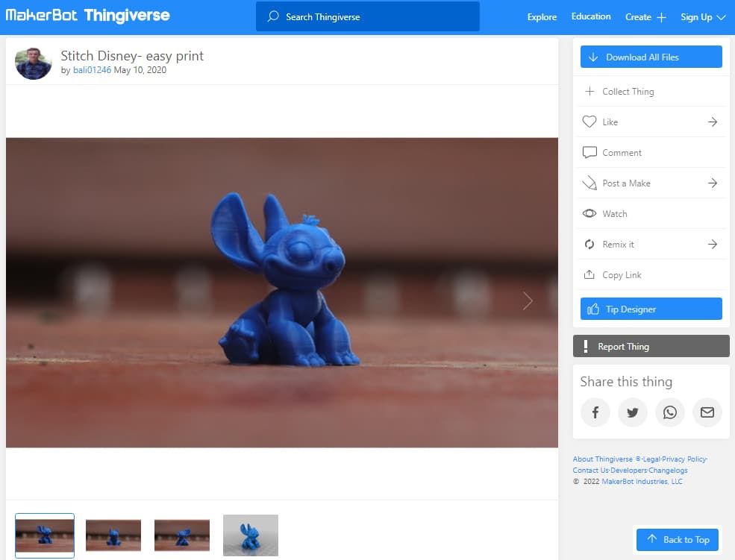
Task: Select the Education menu item
Action: click(x=590, y=16)
